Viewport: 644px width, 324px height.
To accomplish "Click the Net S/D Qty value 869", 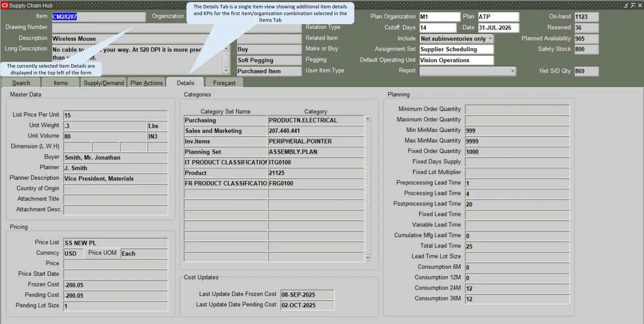I will tap(586, 71).
